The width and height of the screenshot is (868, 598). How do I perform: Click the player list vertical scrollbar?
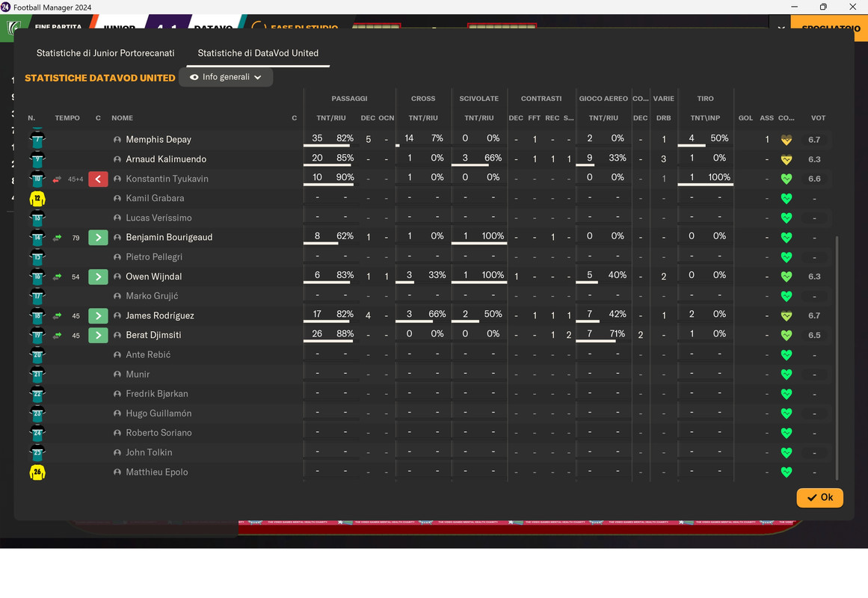(837, 358)
